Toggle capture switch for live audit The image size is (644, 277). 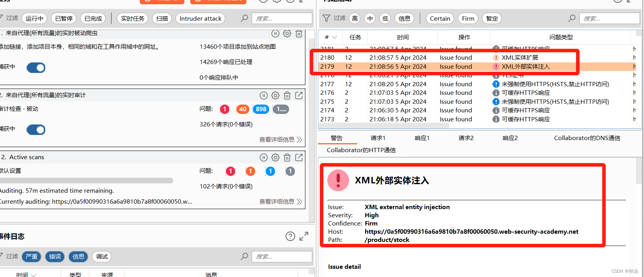coord(36,130)
